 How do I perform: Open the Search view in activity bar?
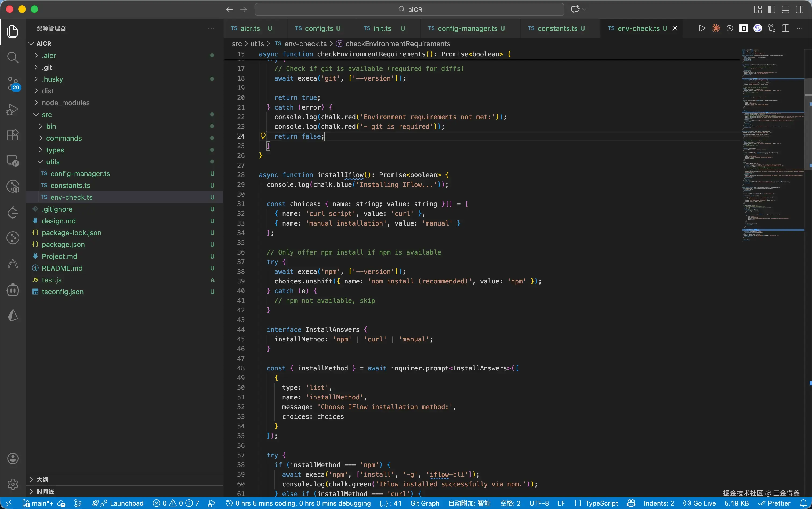(x=12, y=57)
